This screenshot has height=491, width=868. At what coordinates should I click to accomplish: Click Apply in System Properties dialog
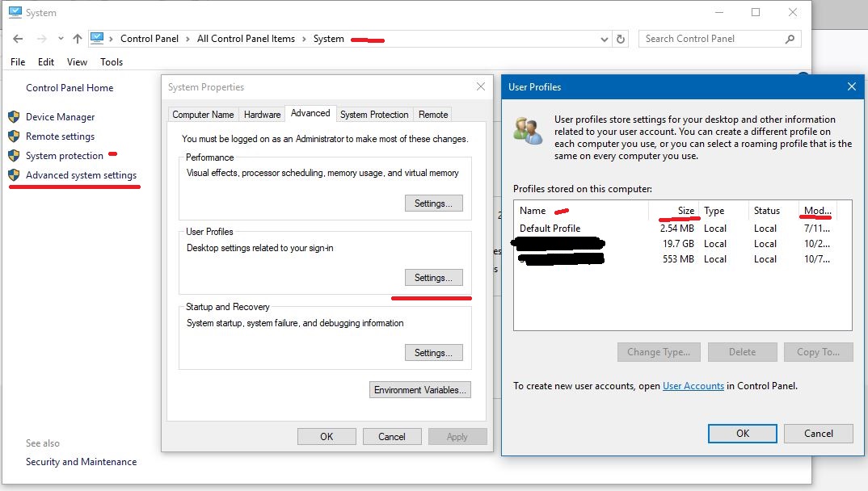coord(457,437)
